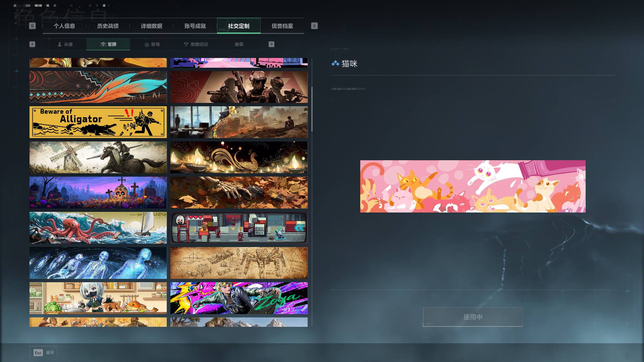Click the Esc key icon

(38, 353)
